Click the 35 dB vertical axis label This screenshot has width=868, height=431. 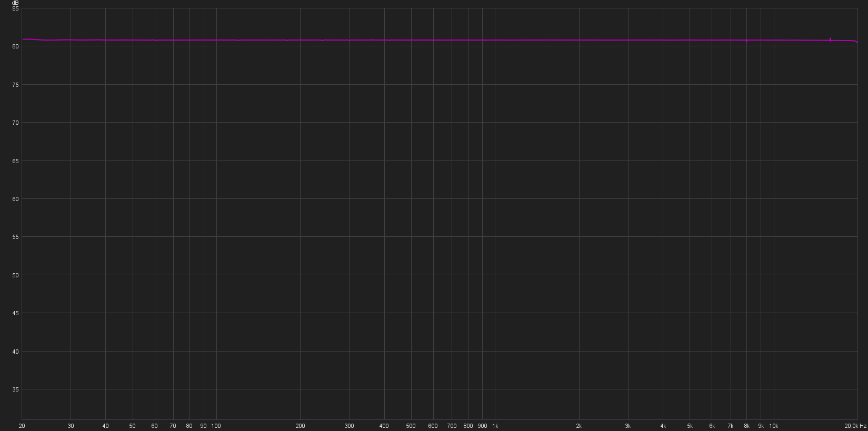pos(15,389)
